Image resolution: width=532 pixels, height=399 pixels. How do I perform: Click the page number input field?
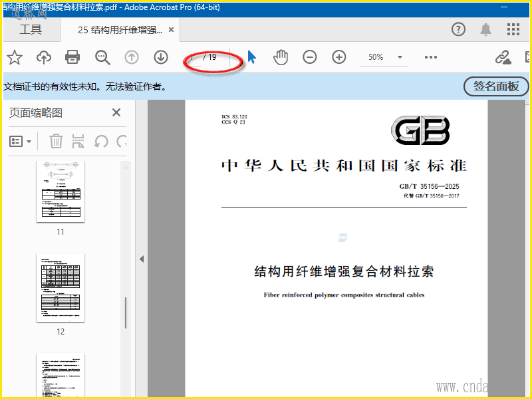[192, 57]
